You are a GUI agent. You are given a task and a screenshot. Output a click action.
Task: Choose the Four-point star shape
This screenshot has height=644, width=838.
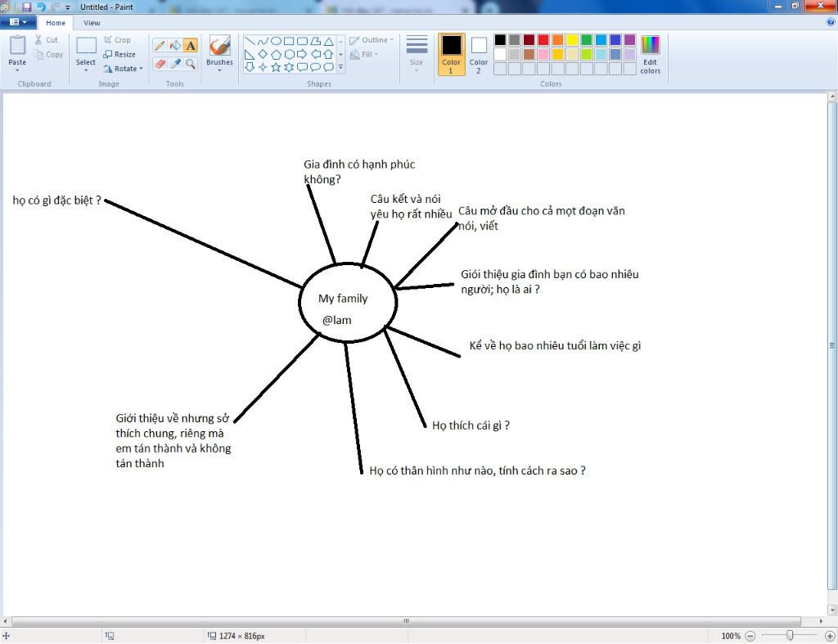click(263, 67)
